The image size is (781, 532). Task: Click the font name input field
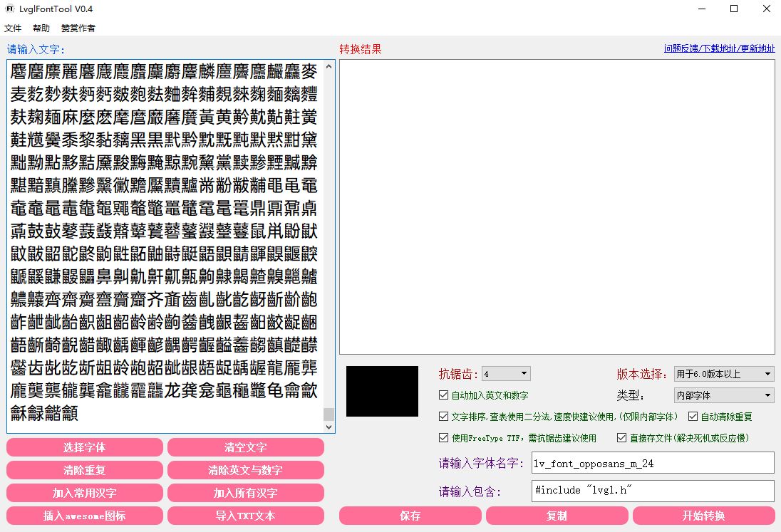pyautogui.click(x=652, y=463)
